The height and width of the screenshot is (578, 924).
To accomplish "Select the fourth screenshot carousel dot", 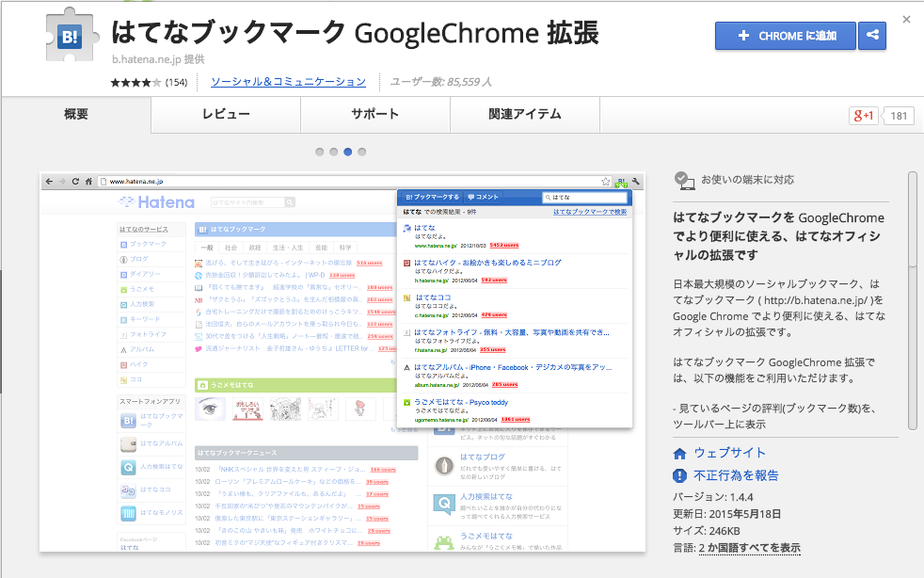I will pos(362,153).
